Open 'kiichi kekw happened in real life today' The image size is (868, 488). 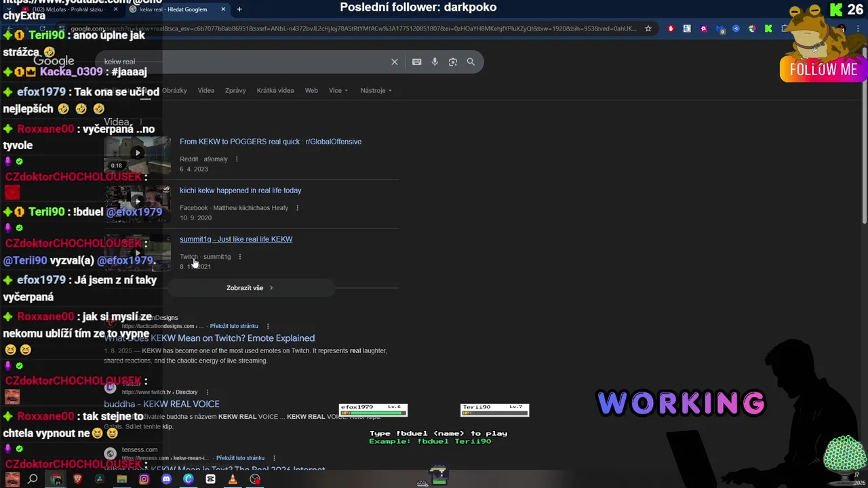pyautogui.click(x=241, y=190)
